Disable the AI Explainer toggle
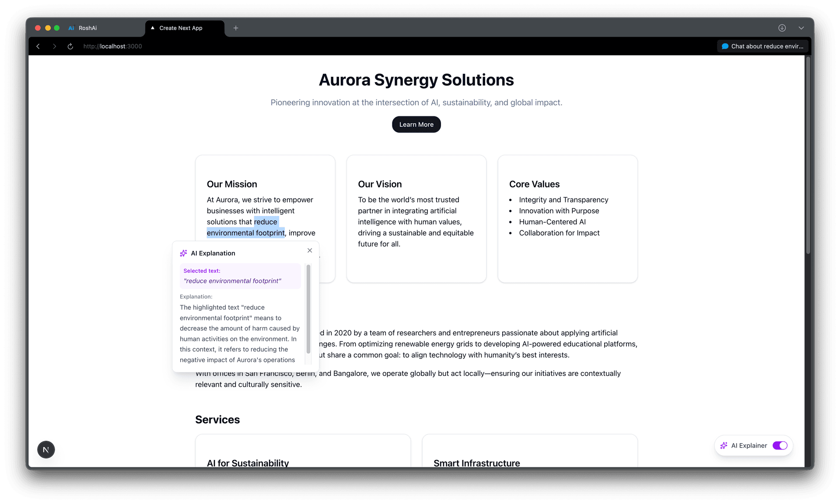 coord(780,445)
